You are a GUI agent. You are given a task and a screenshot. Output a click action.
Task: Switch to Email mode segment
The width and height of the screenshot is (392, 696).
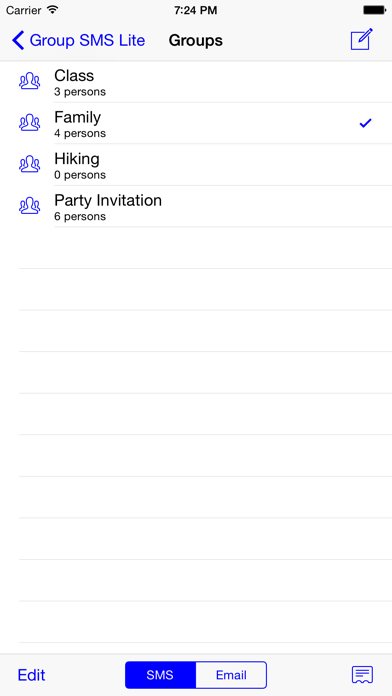[231, 675]
